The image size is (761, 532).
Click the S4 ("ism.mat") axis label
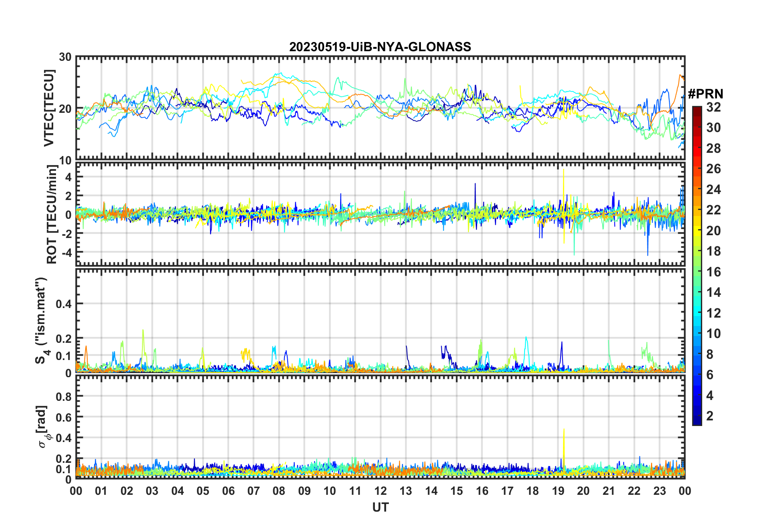click(42, 321)
